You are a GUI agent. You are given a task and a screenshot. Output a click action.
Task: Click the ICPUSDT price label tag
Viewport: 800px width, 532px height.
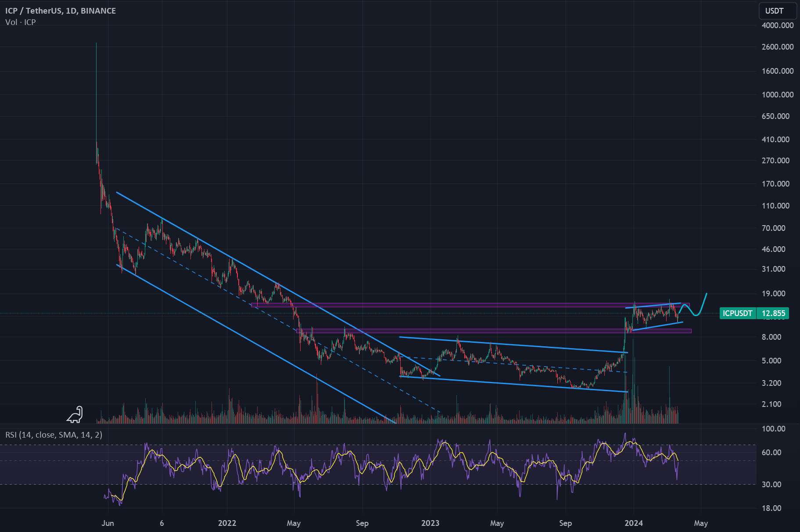click(x=738, y=313)
